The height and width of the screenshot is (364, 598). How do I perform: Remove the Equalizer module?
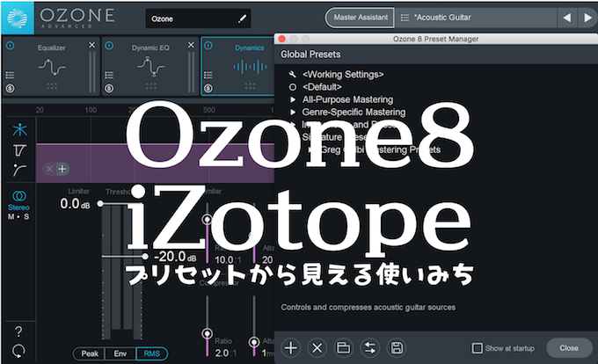(92, 45)
